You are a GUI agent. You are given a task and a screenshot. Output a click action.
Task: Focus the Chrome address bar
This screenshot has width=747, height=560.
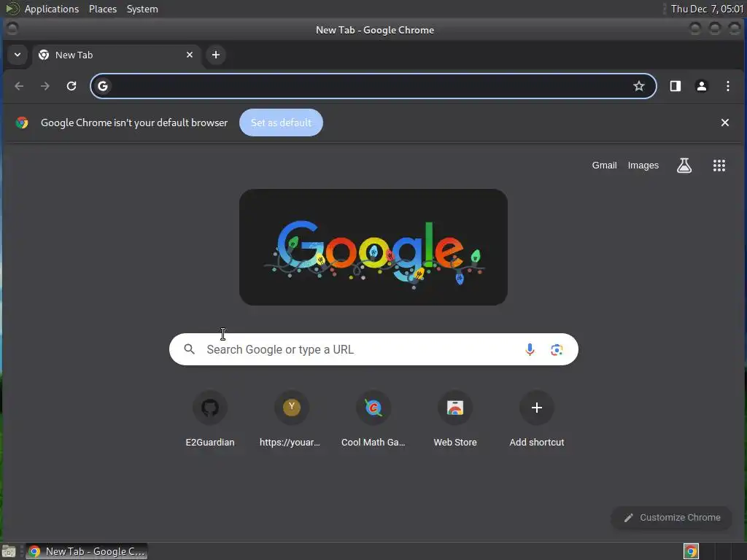coord(373,86)
